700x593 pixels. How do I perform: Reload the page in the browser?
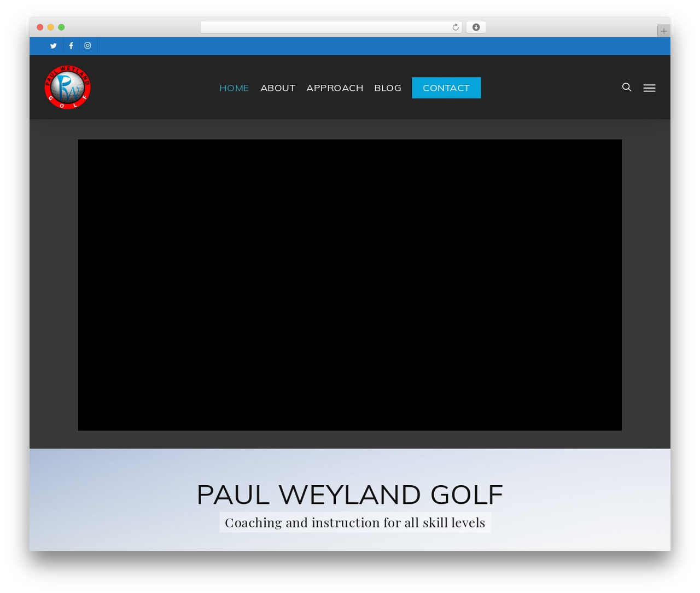456,27
